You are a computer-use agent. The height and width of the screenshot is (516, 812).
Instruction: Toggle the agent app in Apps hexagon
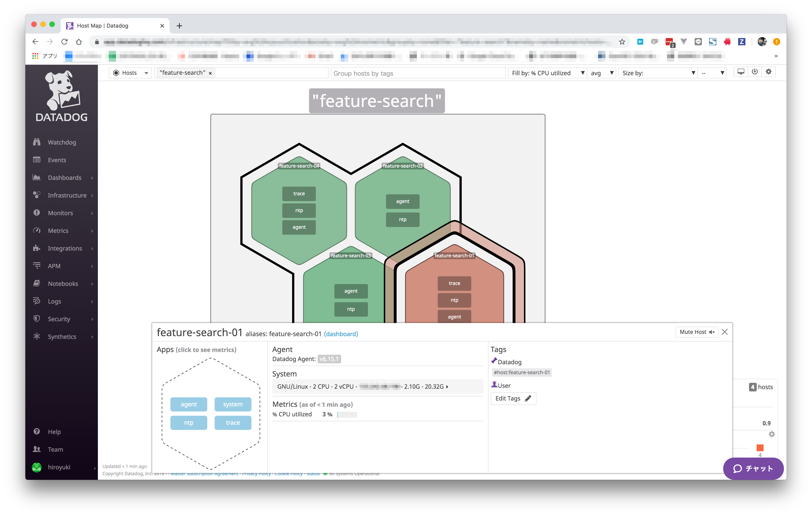click(188, 404)
